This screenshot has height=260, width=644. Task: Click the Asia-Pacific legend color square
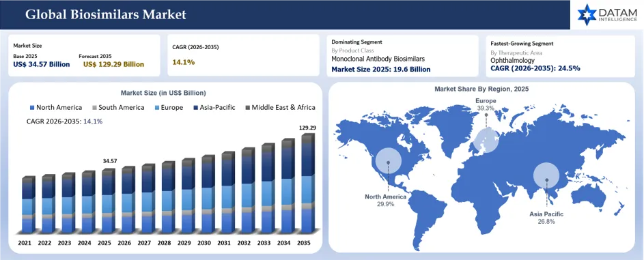pos(195,108)
